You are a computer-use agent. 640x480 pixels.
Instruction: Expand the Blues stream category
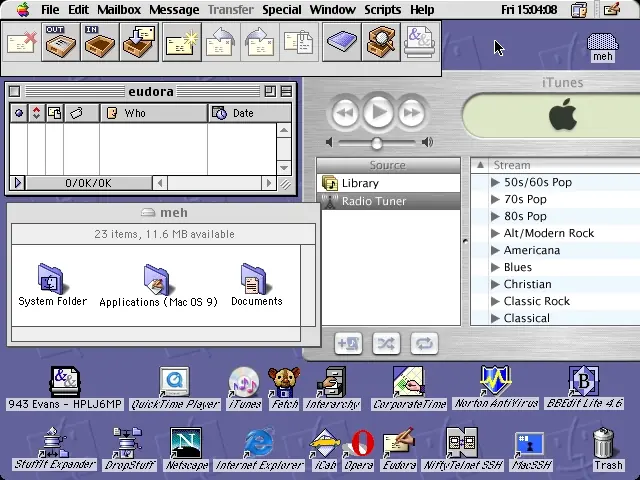495,267
